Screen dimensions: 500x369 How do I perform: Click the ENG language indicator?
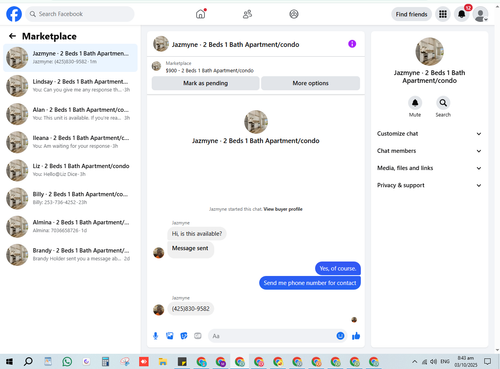click(x=445, y=361)
